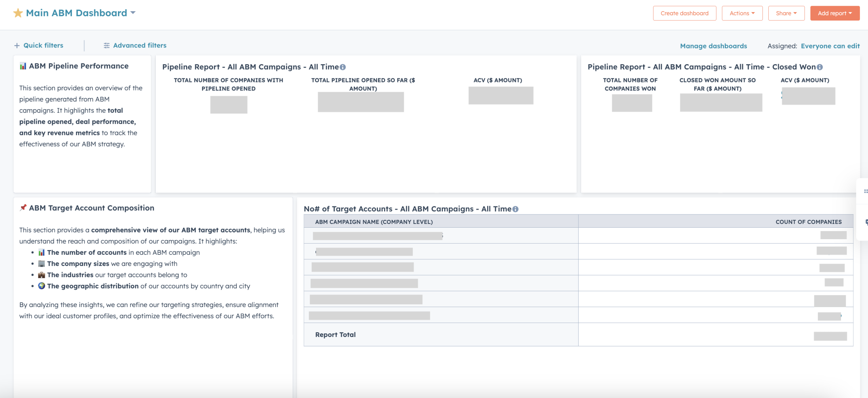The width and height of the screenshot is (868, 398).
Task: Click the ABM Target Account Composition heading
Action: [x=92, y=208]
